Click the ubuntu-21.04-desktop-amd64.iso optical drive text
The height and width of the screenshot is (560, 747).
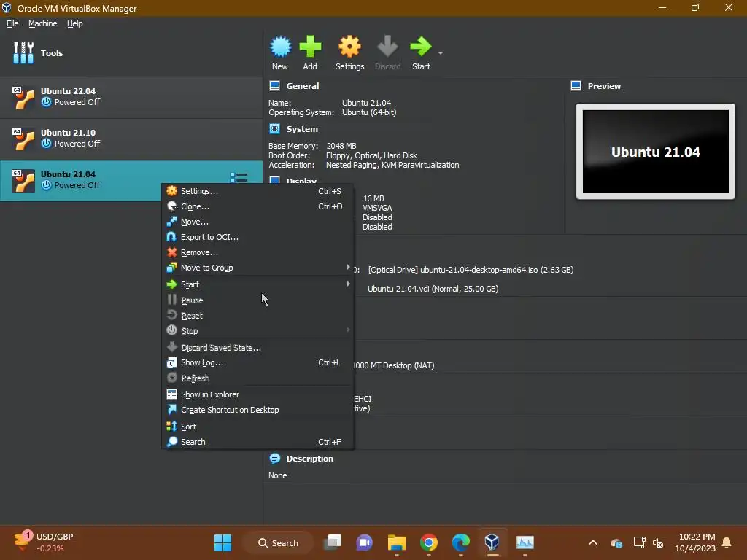point(471,270)
